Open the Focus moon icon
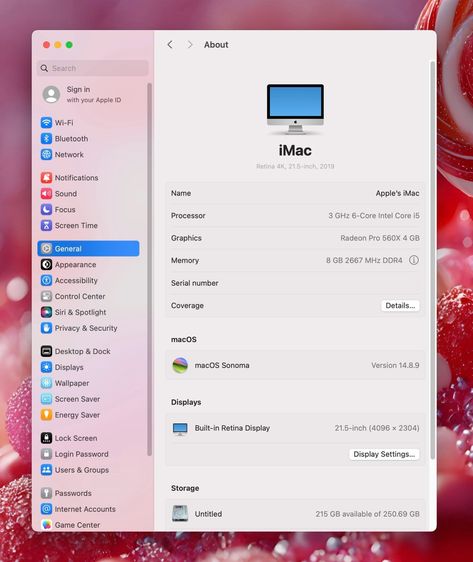Image resolution: width=473 pixels, height=562 pixels. click(46, 209)
